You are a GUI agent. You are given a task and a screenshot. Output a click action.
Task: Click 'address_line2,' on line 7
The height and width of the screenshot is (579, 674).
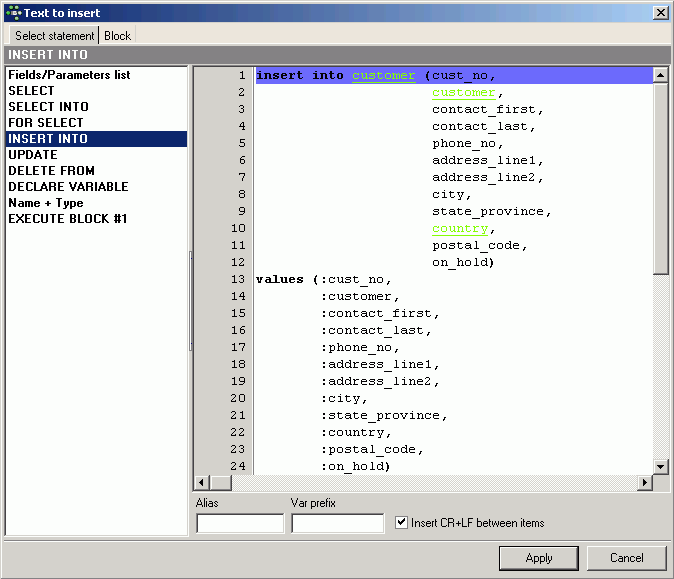pyautogui.click(x=488, y=178)
